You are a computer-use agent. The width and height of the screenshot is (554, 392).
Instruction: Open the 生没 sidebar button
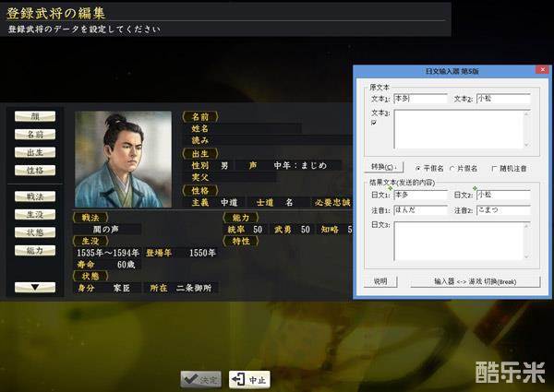click(35, 215)
